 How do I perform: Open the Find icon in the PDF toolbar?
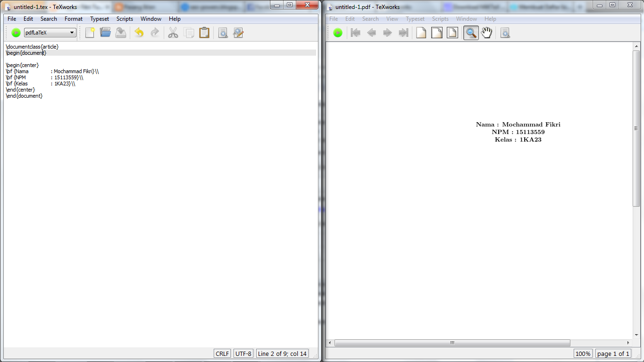coord(505,32)
